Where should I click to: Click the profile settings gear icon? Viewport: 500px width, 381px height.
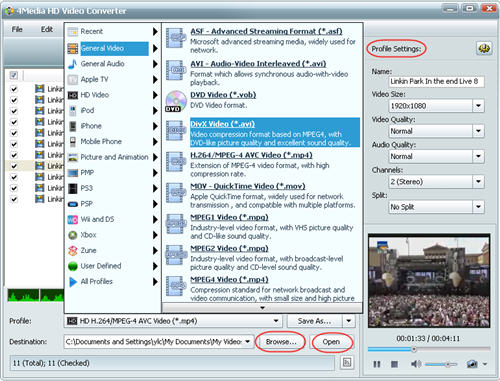(484, 49)
